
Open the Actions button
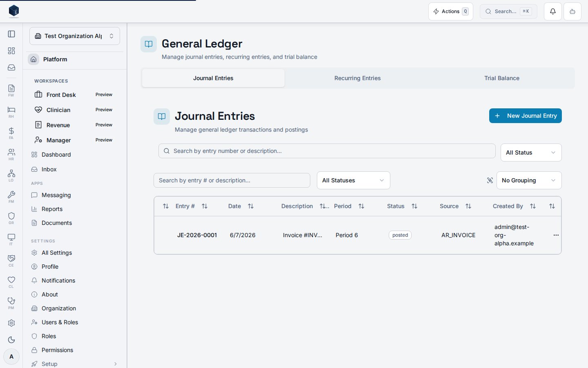pyautogui.click(x=451, y=11)
